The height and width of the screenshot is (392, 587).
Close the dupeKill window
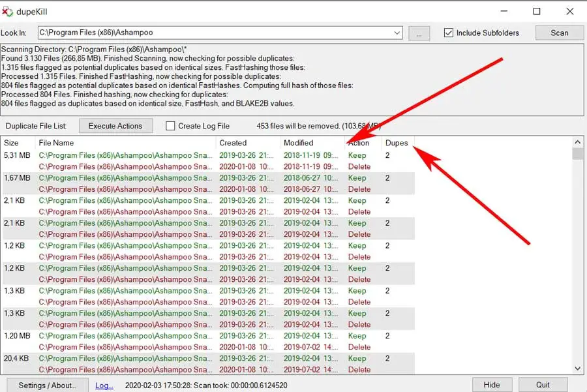point(570,11)
